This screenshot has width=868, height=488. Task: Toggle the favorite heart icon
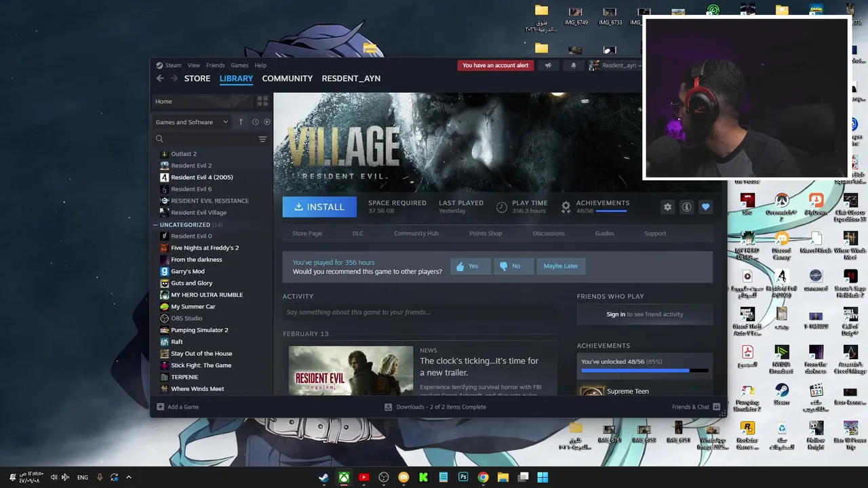(x=706, y=207)
